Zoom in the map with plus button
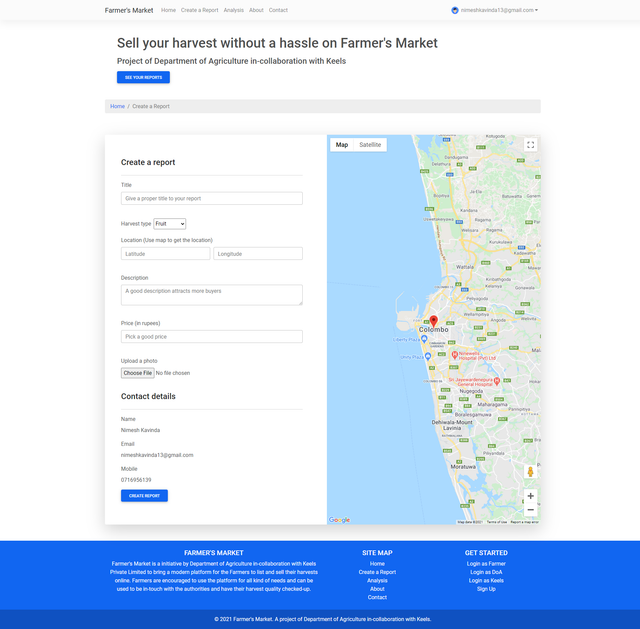The width and height of the screenshot is (640, 629). 530,496
